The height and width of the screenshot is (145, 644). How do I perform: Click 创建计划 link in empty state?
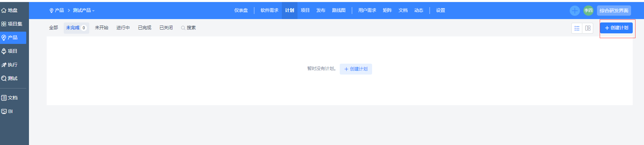tap(356, 69)
